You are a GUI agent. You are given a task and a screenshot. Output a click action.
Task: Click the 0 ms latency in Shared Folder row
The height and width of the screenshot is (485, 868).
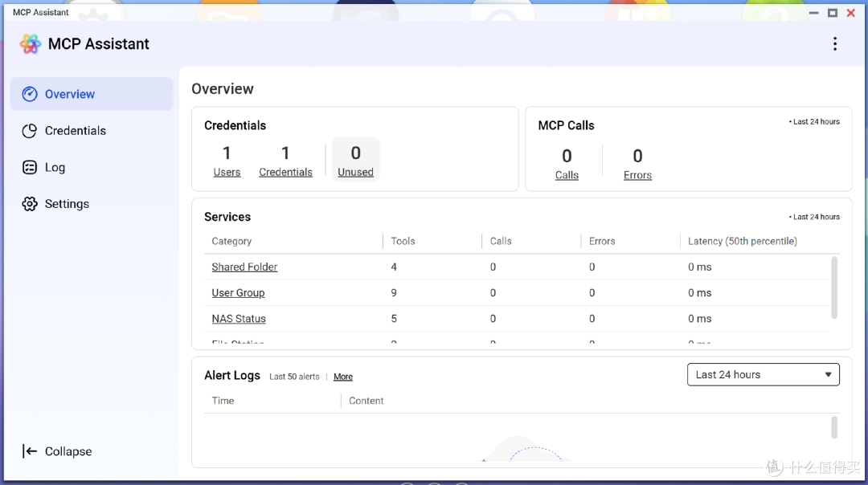pyautogui.click(x=700, y=267)
